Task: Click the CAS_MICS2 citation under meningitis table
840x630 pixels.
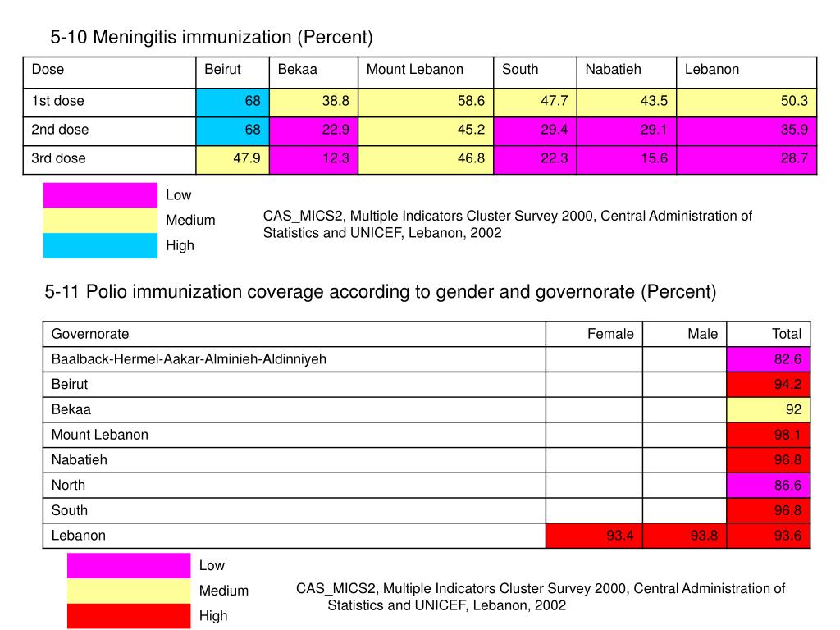Action: (x=507, y=225)
